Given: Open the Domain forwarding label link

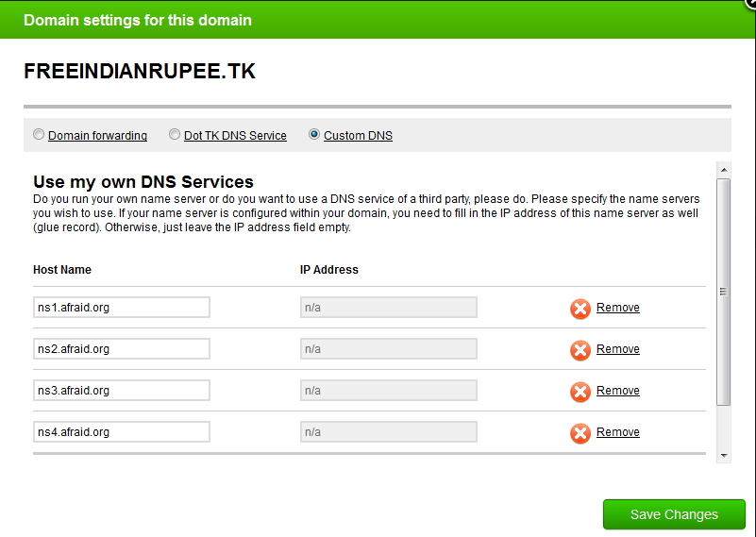Looking at the screenshot, I should [x=97, y=136].
